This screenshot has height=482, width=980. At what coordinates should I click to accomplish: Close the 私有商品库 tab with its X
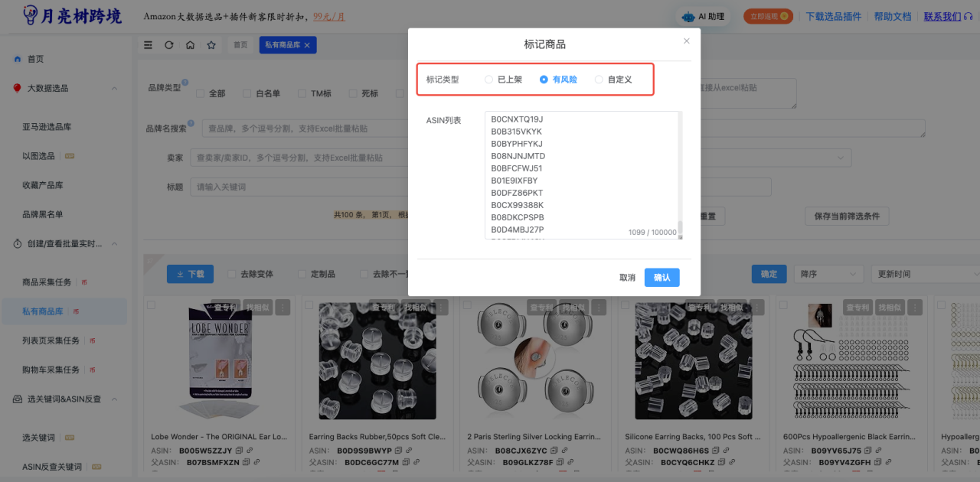click(307, 46)
